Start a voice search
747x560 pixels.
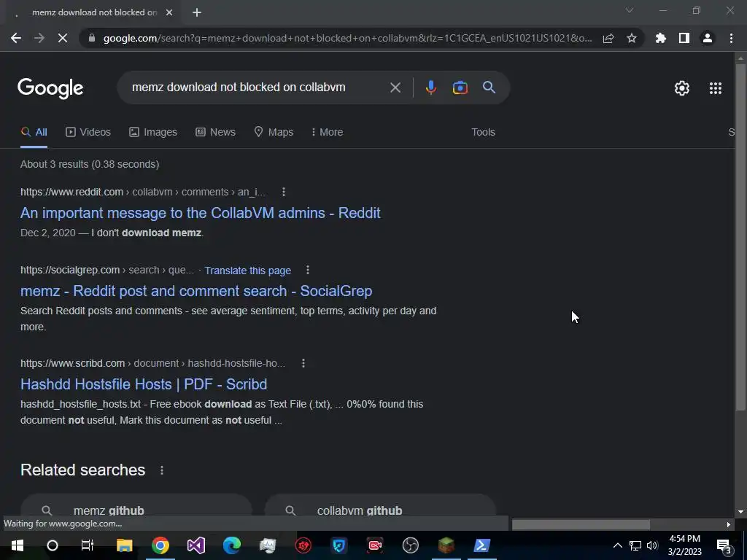430,87
